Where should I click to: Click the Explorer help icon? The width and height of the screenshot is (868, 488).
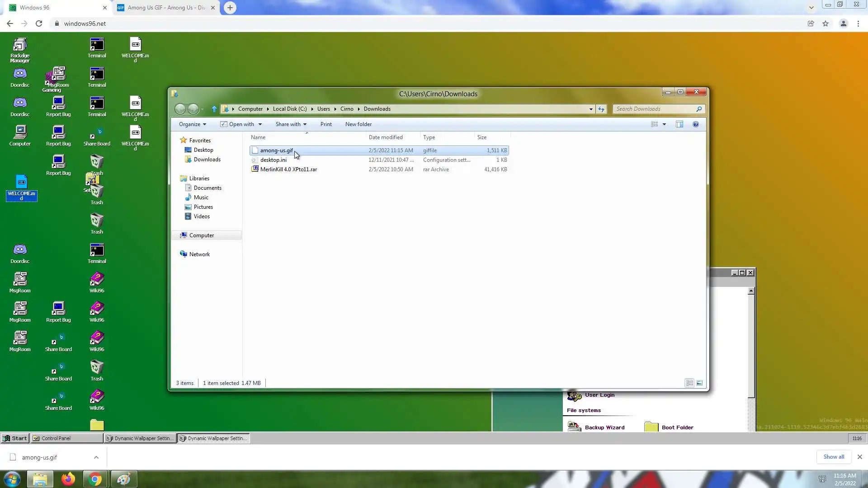(x=696, y=124)
